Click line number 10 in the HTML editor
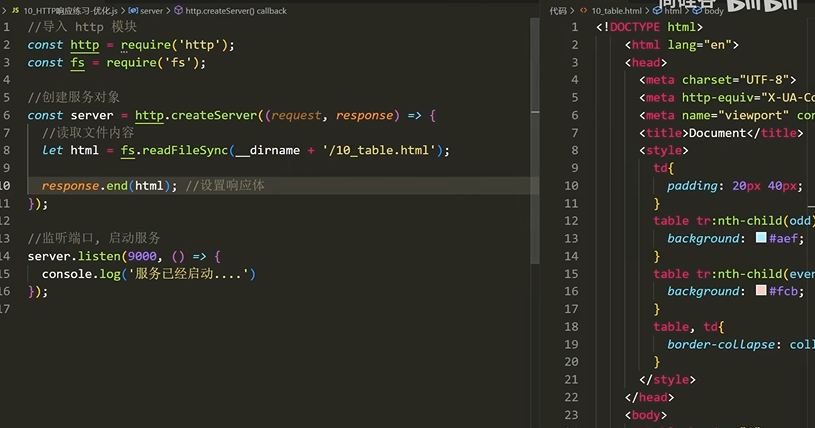815x428 pixels. [x=571, y=186]
